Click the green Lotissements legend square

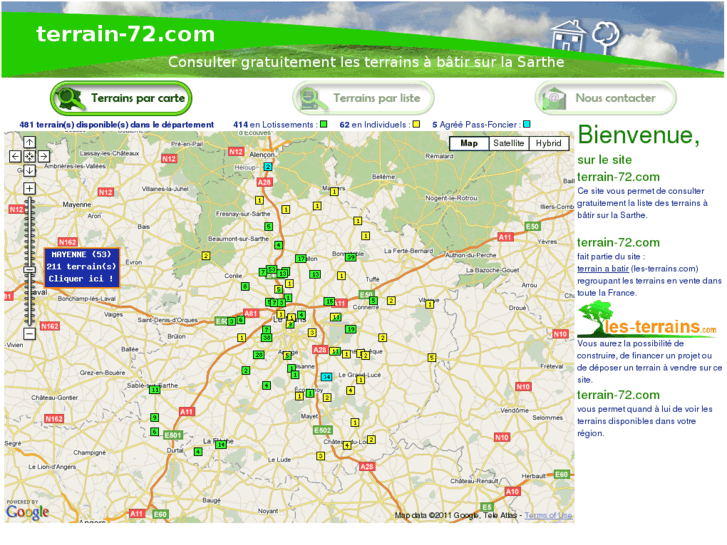324,124
